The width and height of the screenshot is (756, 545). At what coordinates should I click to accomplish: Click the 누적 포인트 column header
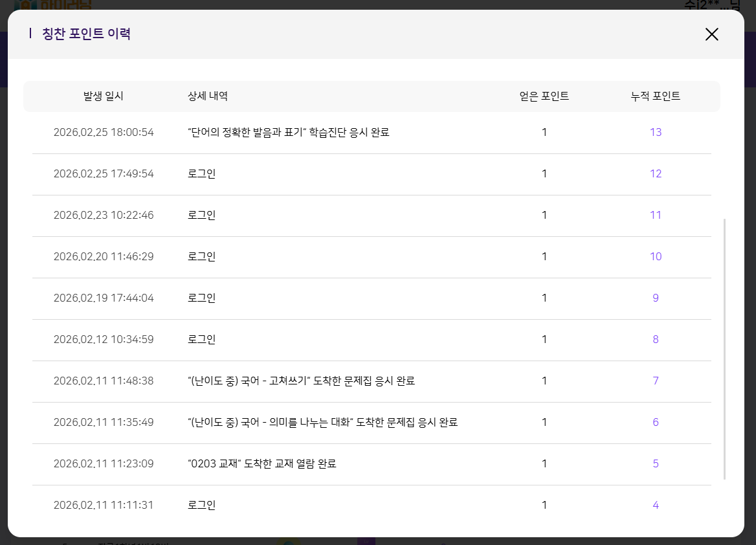(655, 96)
